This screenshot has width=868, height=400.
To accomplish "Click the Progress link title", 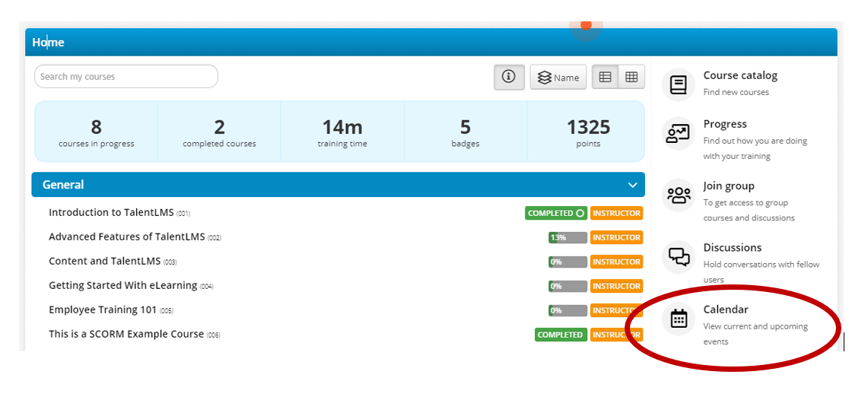I will pos(725,124).
